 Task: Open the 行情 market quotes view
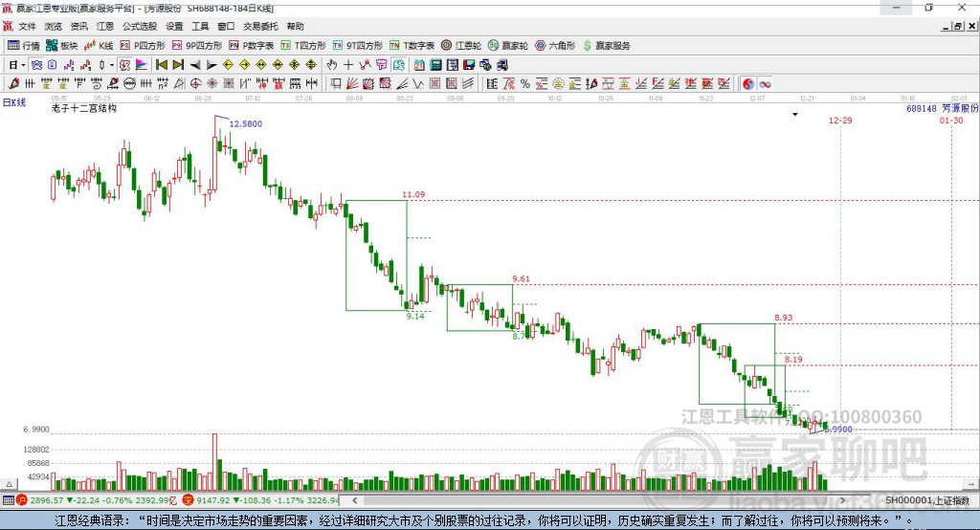(x=23, y=46)
